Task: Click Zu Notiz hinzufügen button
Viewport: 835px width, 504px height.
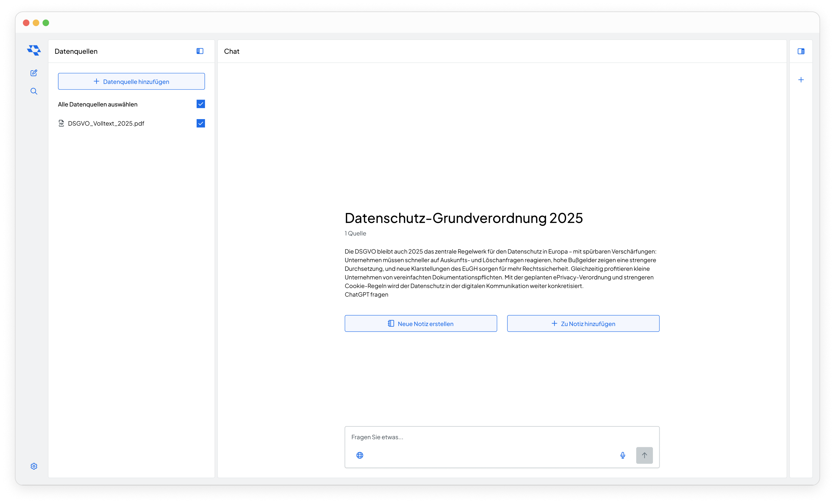Action: 583,323
